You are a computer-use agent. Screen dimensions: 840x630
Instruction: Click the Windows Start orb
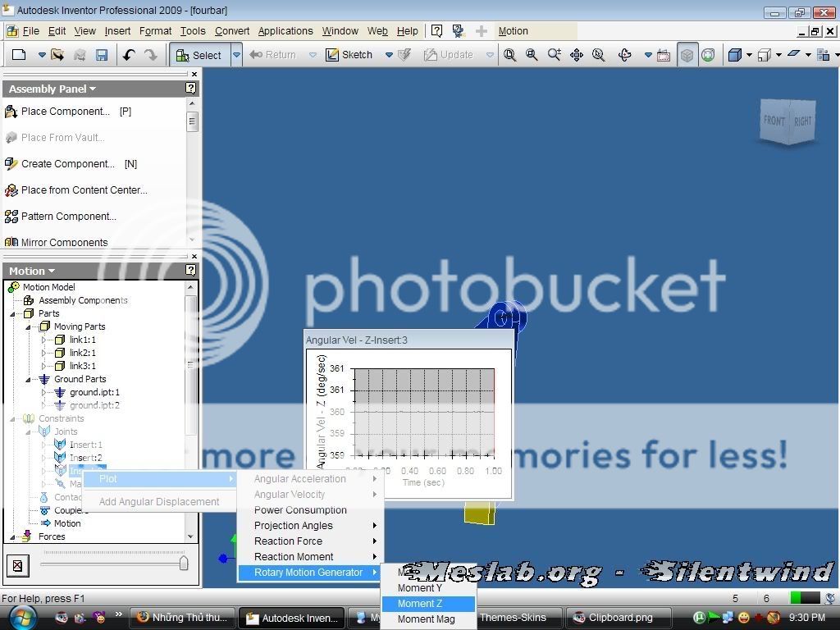pyautogui.click(x=22, y=618)
